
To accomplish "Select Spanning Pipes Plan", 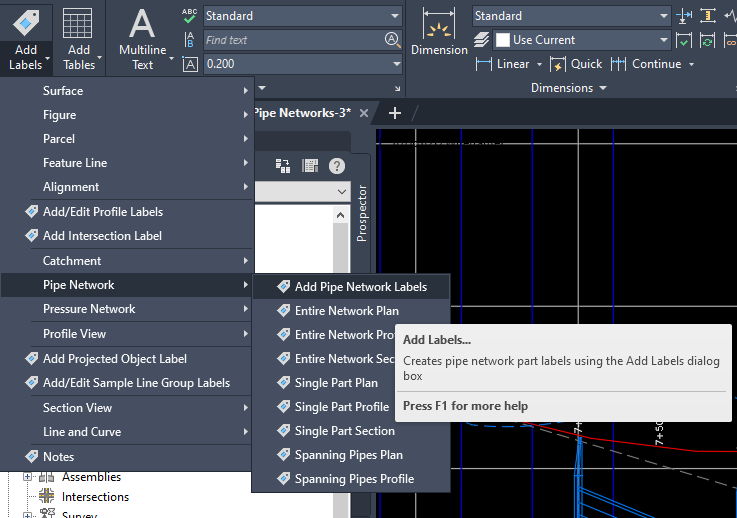I will (x=351, y=455).
